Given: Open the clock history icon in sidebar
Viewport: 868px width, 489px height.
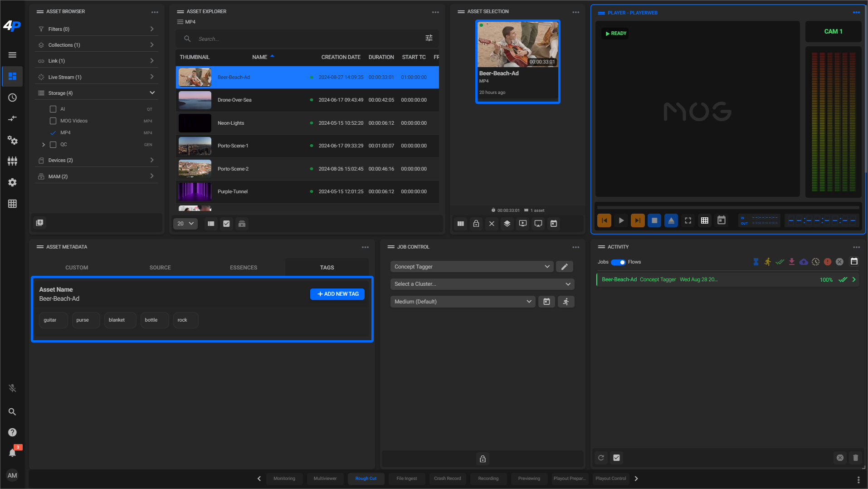Looking at the screenshot, I should coord(12,98).
